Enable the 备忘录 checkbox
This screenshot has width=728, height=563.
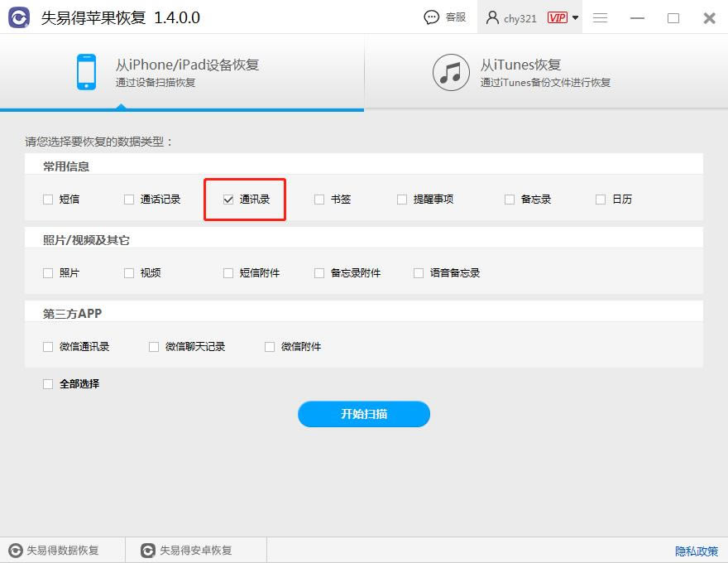[x=510, y=200]
